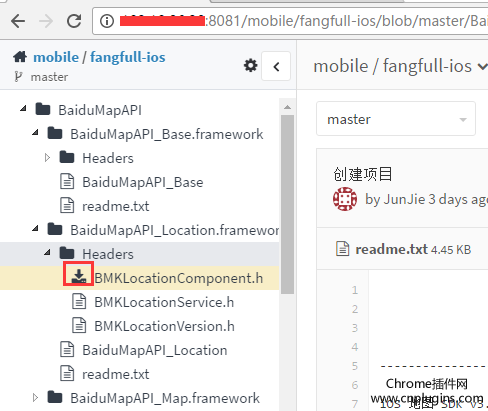The height and width of the screenshot is (411, 488).
Task: Select BMKLocationVersion.h in file tree
Action: click(x=164, y=326)
